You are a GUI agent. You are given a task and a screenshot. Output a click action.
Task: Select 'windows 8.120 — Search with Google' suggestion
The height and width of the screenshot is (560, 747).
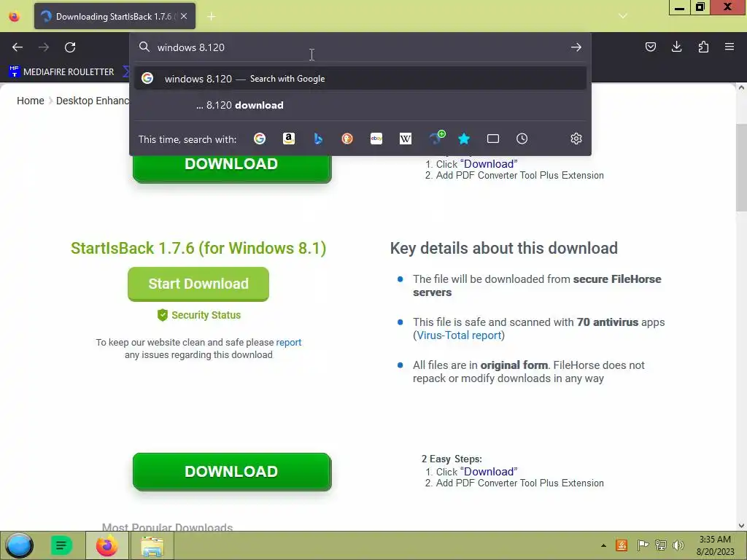(360, 79)
